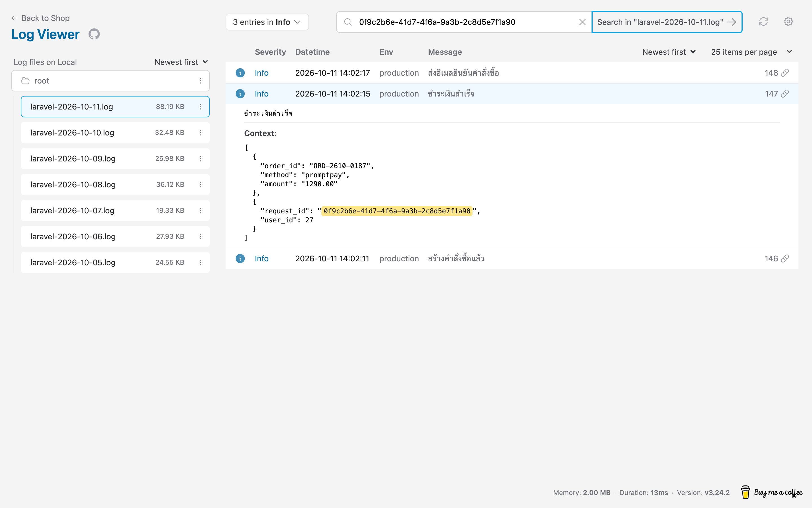Click the refresh logs icon
The height and width of the screenshot is (508, 812).
pyautogui.click(x=763, y=22)
